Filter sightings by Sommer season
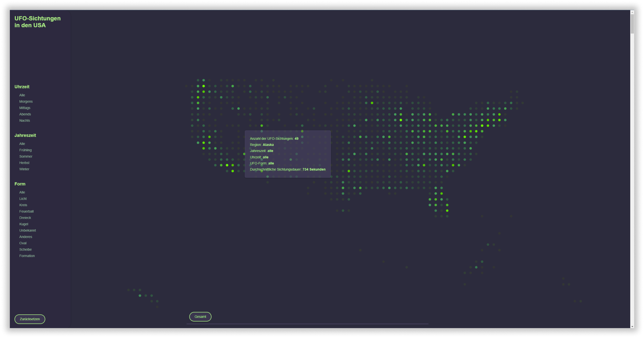644x338 pixels. (26, 157)
